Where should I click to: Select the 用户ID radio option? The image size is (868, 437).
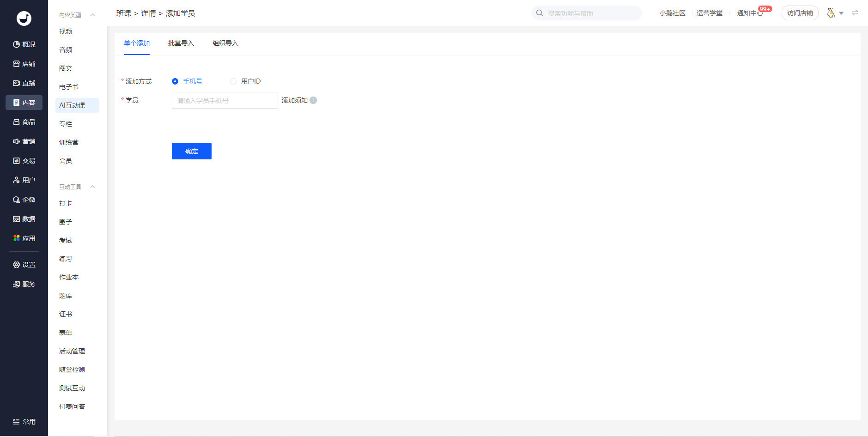pos(233,81)
